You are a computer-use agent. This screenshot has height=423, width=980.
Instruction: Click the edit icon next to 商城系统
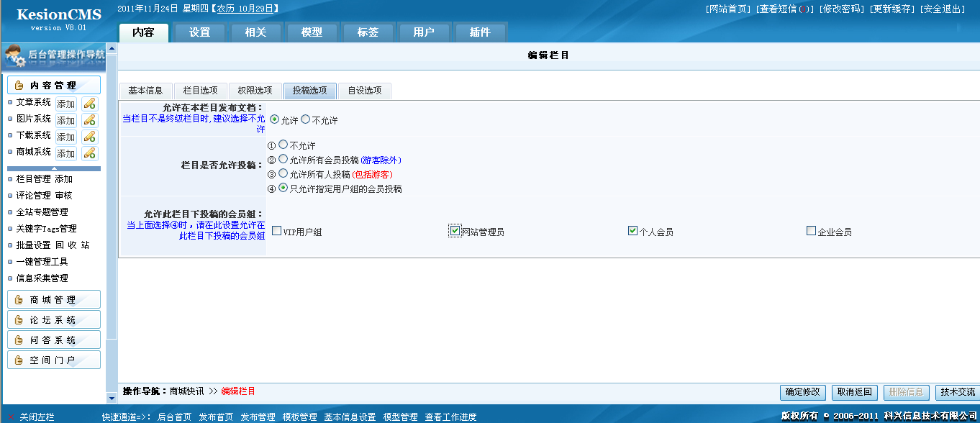89,153
